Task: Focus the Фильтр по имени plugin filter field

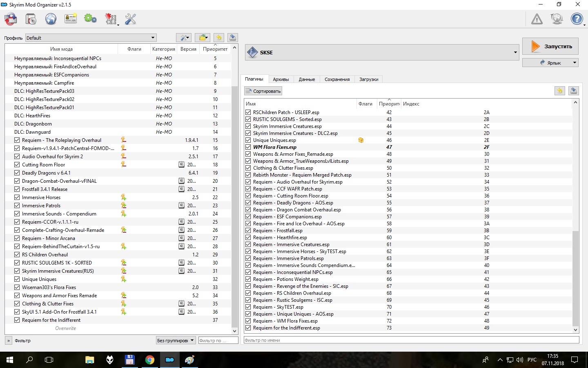Action: click(x=411, y=340)
